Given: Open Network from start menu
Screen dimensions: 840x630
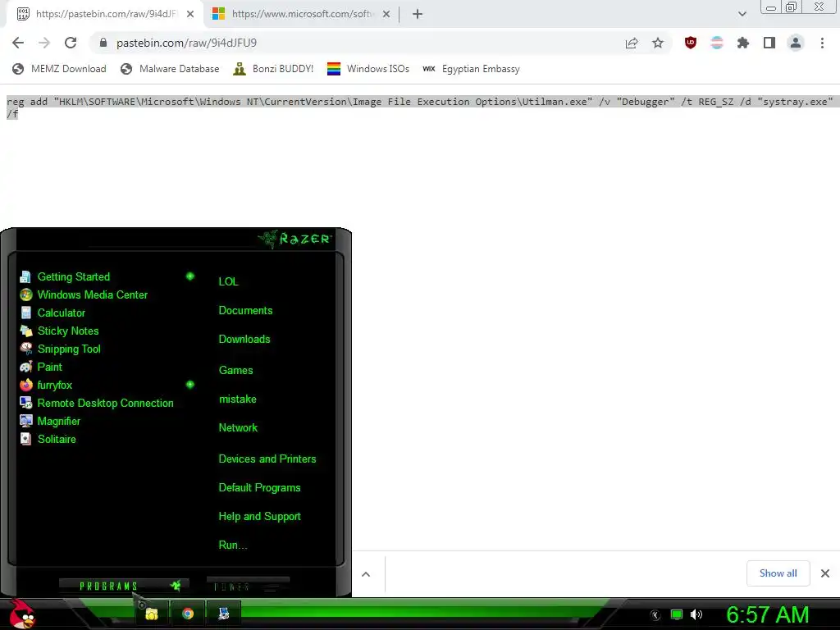Looking at the screenshot, I should (238, 427).
